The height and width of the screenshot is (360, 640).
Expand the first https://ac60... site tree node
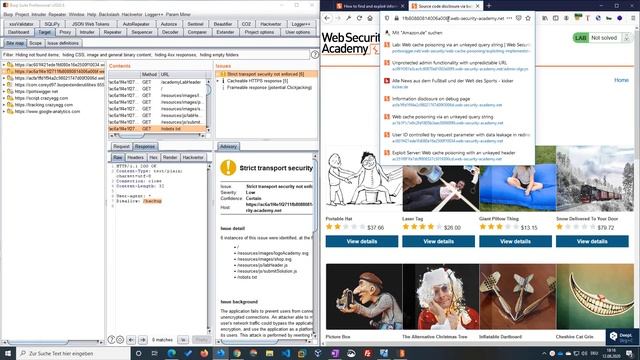(x=4, y=65)
